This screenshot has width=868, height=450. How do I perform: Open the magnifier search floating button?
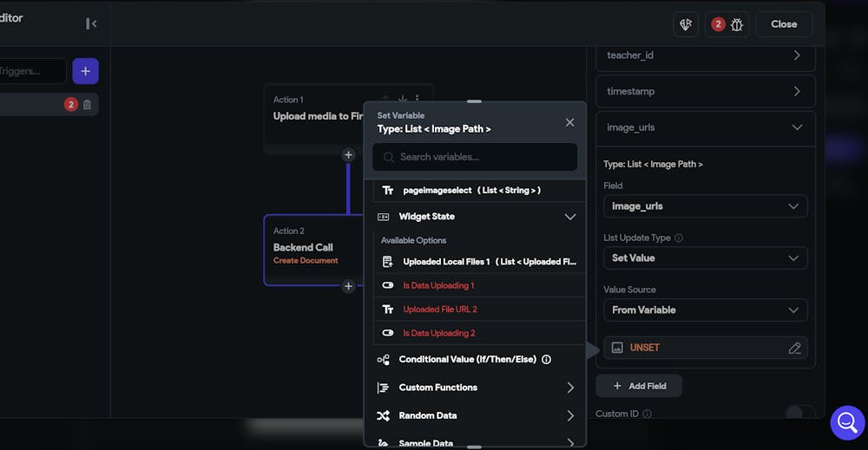(x=847, y=422)
